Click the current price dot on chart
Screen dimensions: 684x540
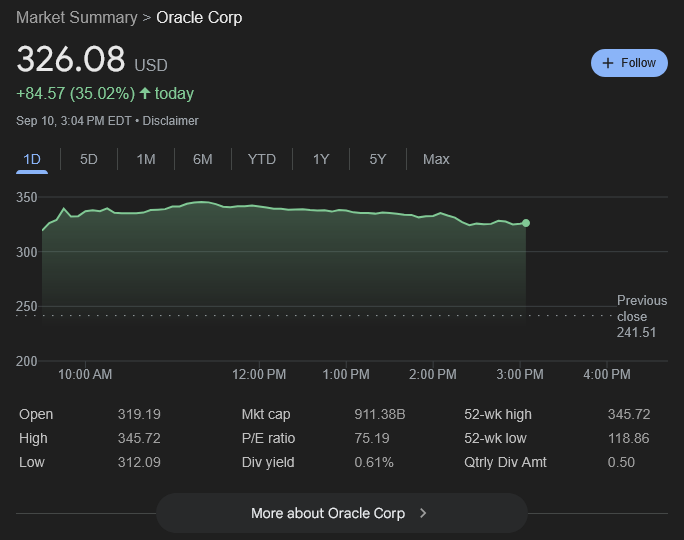pyautogui.click(x=526, y=223)
